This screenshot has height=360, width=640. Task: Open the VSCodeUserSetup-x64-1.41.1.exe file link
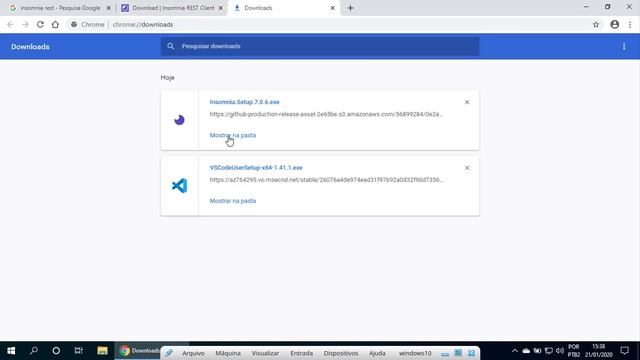256,168
